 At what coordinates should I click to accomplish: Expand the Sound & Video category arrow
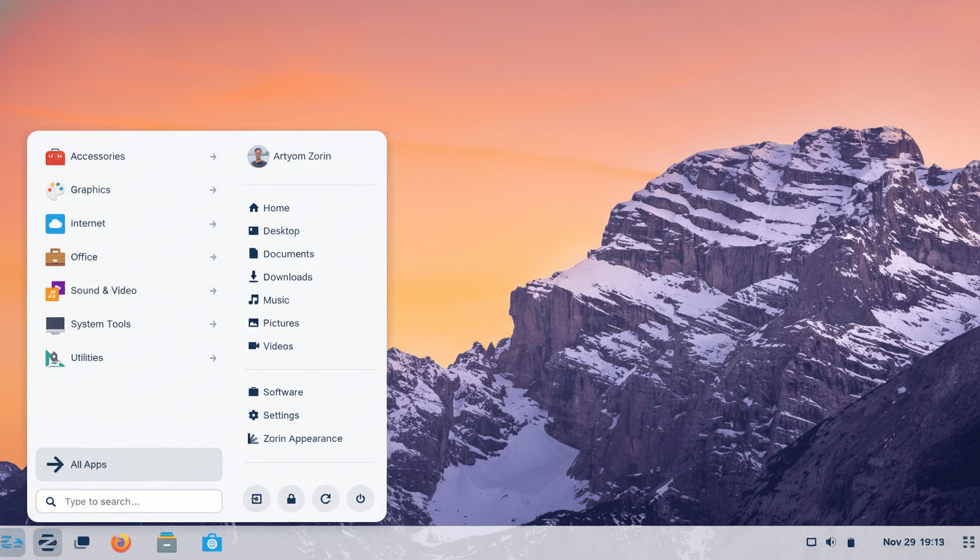pos(213,290)
